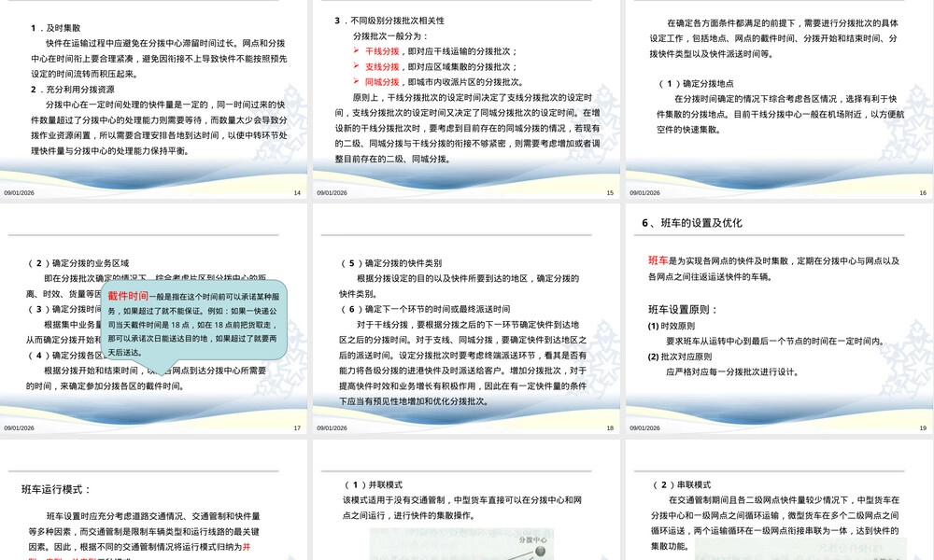Click the '分拨中心' diagram label
Screen dimensions: 934x560
tap(532, 539)
